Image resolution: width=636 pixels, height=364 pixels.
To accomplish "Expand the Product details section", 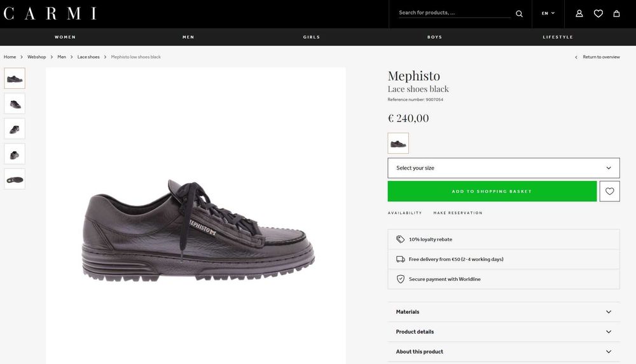I will (503, 332).
